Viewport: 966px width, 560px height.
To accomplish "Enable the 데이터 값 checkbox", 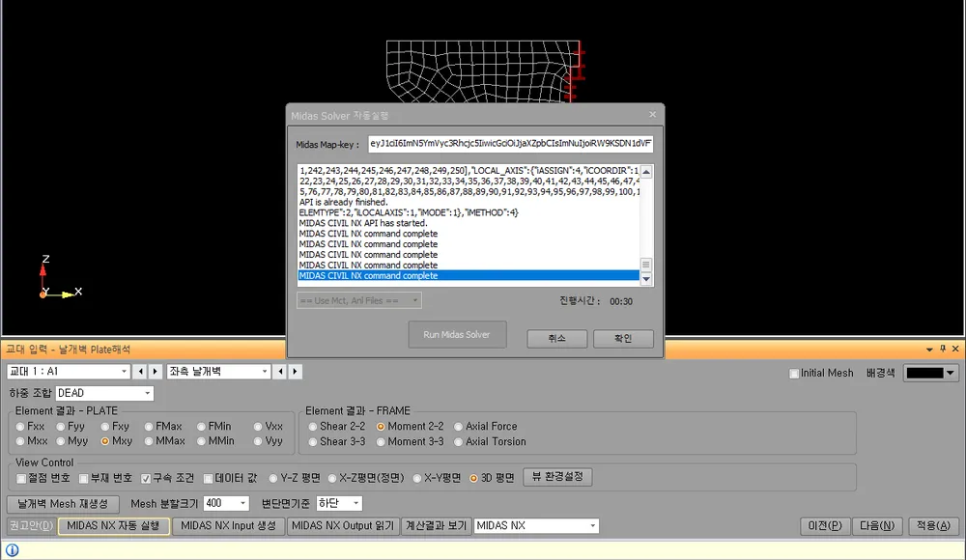I will (x=209, y=478).
